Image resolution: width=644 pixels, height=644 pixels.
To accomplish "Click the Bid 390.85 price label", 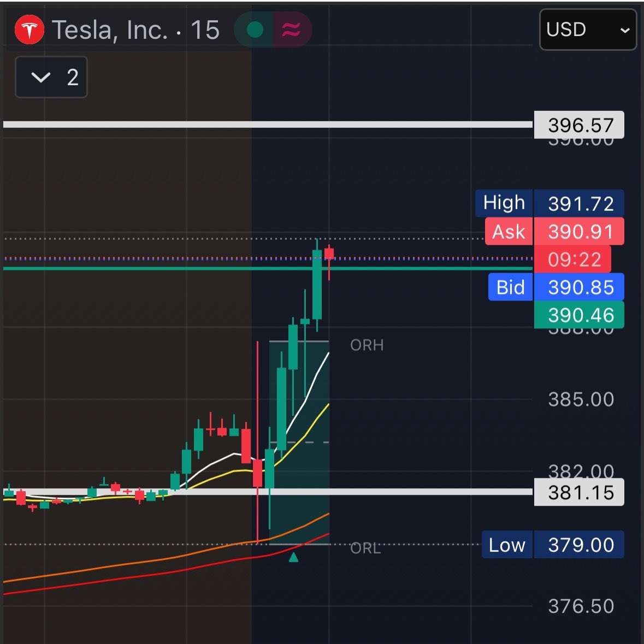I will point(556,287).
